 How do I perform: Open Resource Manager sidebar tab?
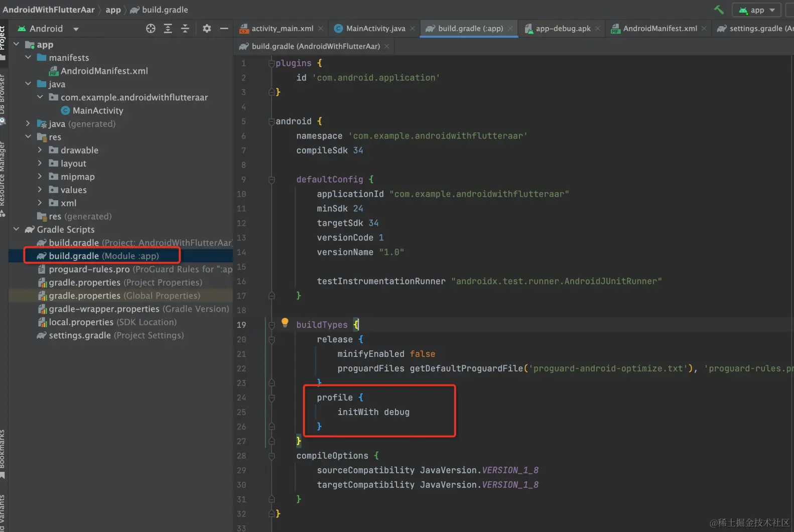[x=3, y=178]
